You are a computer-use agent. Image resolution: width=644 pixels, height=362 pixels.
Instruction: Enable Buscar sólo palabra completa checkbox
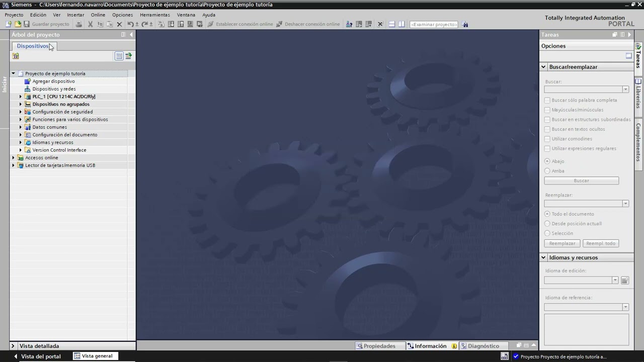click(547, 100)
